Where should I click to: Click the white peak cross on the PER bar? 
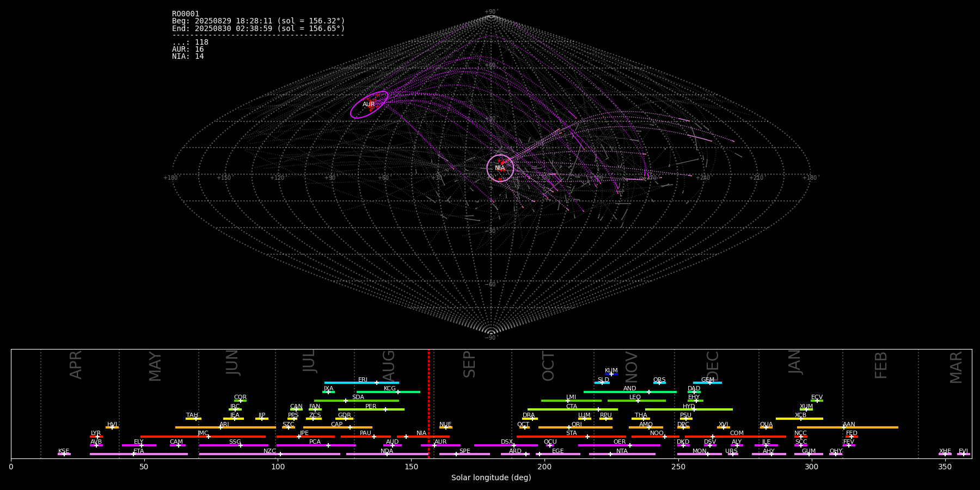(385, 409)
